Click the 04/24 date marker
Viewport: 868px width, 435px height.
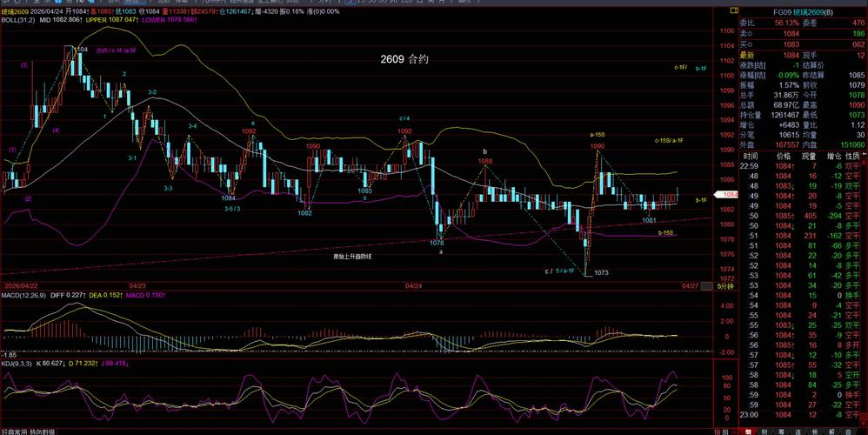pyautogui.click(x=413, y=286)
